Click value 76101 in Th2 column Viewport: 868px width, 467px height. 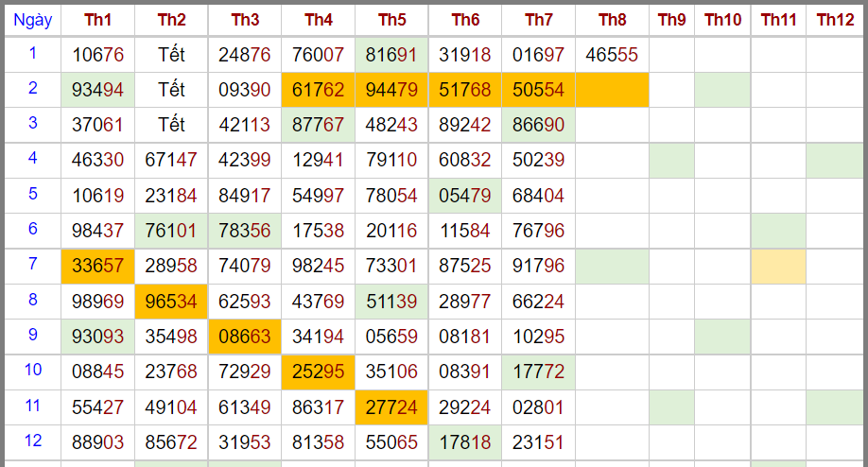pyautogui.click(x=170, y=231)
